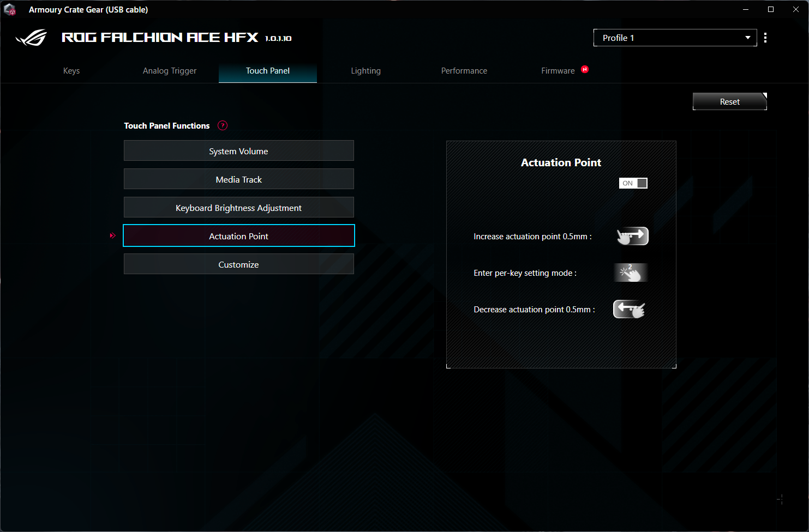Image resolution: width=809 pixels, height=532 pixels.
Task: Select the Touch Panel tab
Action: [268, 71]
